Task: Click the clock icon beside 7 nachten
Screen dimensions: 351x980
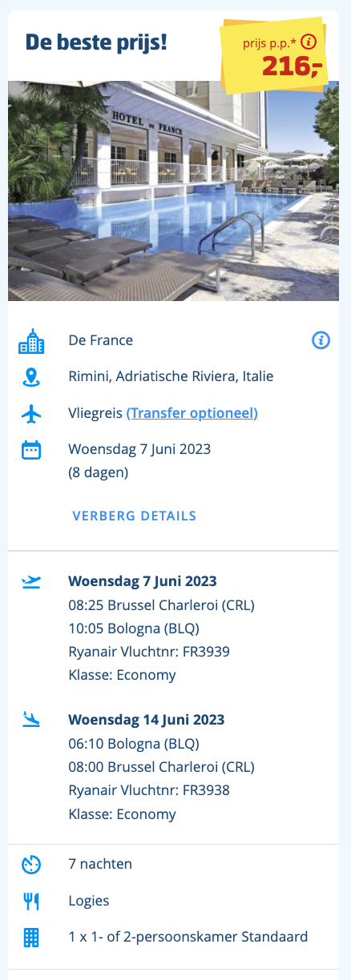Action: (31, 865)
